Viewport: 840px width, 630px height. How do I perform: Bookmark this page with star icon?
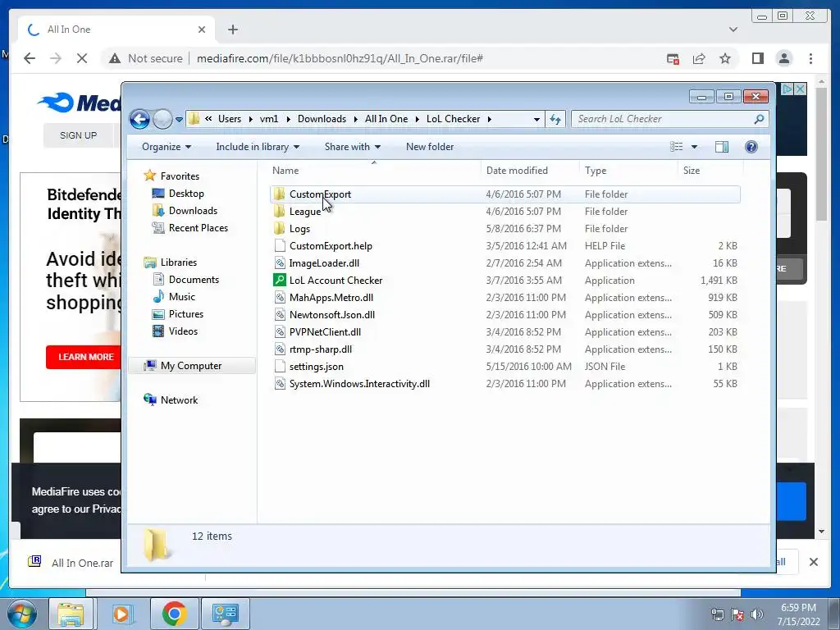725,58
